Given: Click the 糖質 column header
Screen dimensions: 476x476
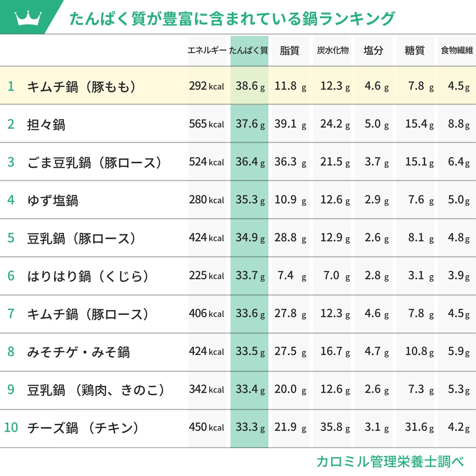Looking at the screenshot, I should click(x=415, y=50).
